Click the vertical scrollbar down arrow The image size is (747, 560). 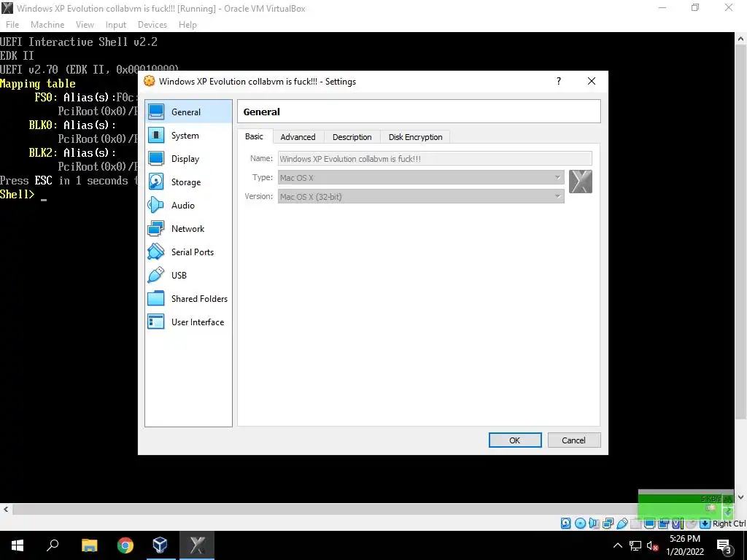pos(741,497)
